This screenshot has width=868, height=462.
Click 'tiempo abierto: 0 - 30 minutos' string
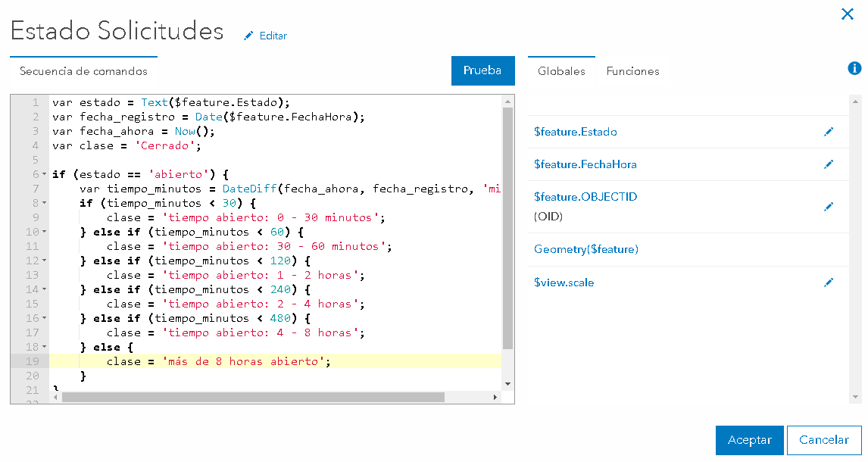[x=270, y=217]
